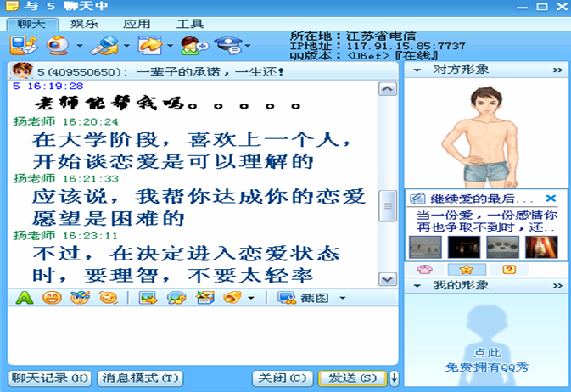Close the 继续爱的最后 promo panel
This screenshot has height=392, width=571.
click(x=551, y=199)
